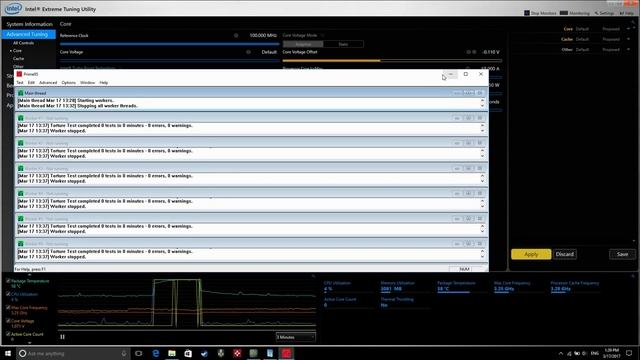Click the Main thread window icon

[20, 93]
